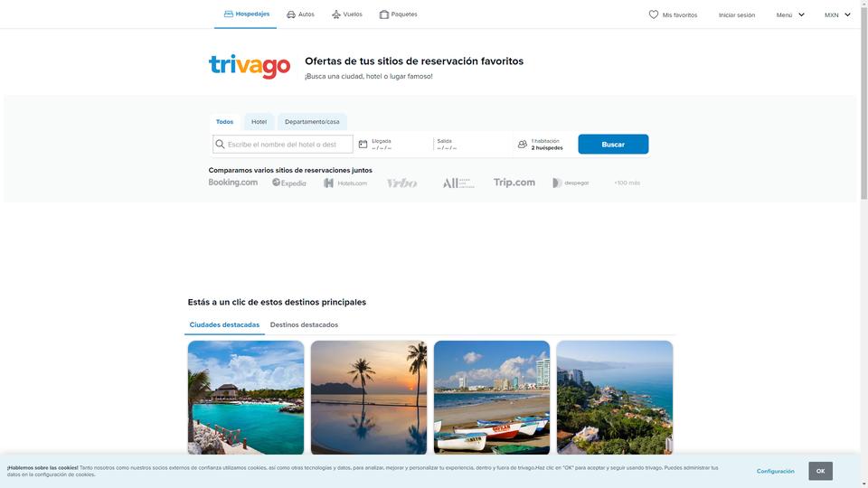Click the Mis favoritos heart icon
The image size is (868, 488).
tap(653, 14)
